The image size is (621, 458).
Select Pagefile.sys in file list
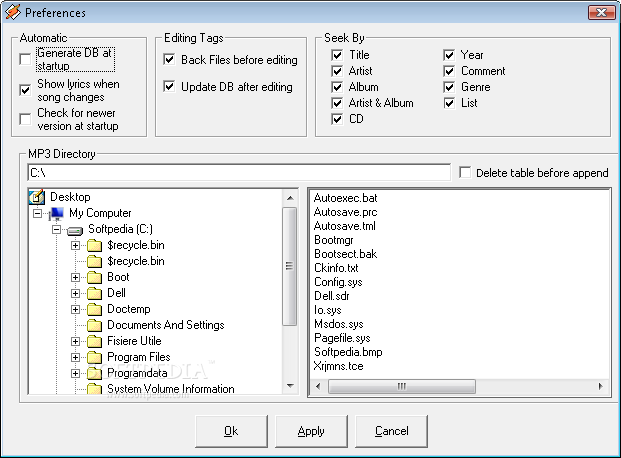click(342, 338)
